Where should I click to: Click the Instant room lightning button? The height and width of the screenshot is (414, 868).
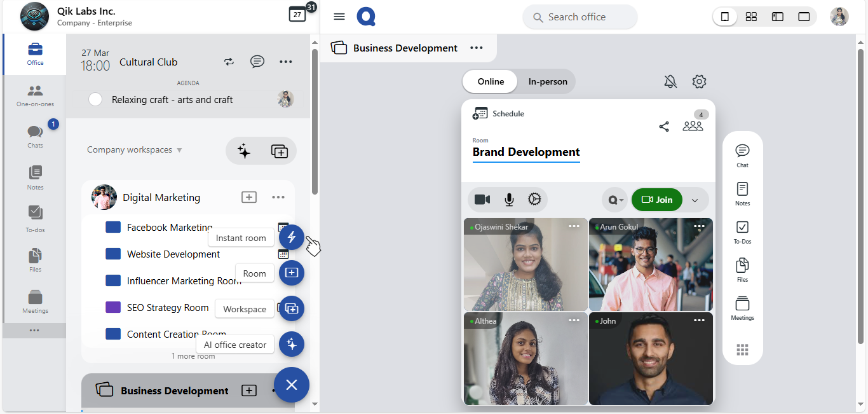291,237
